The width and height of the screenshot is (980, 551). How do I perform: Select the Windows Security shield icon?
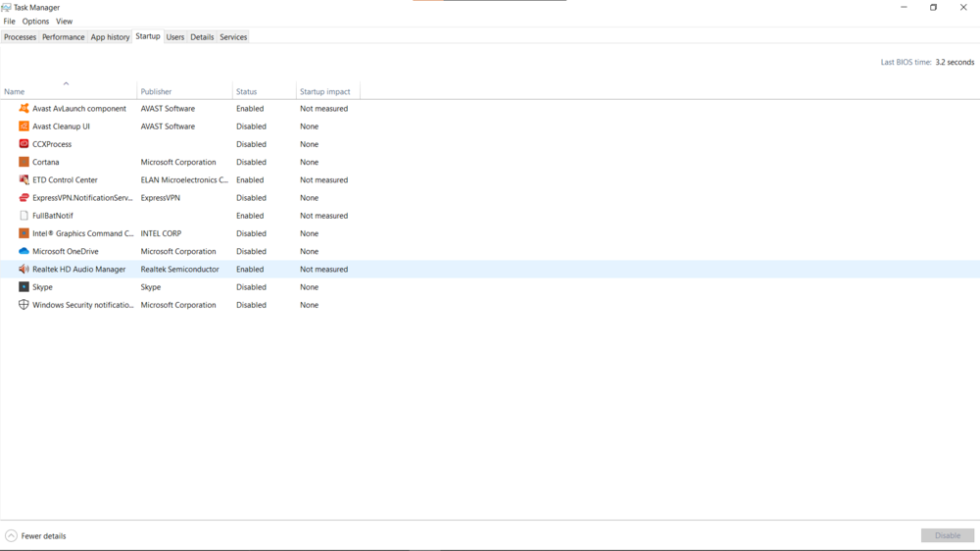tap(24, 305)
